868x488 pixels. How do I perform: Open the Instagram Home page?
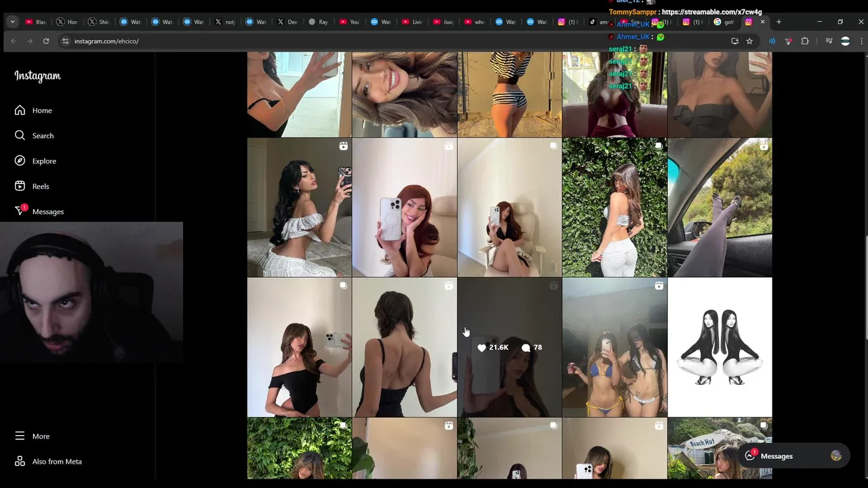tap(34, 110)
